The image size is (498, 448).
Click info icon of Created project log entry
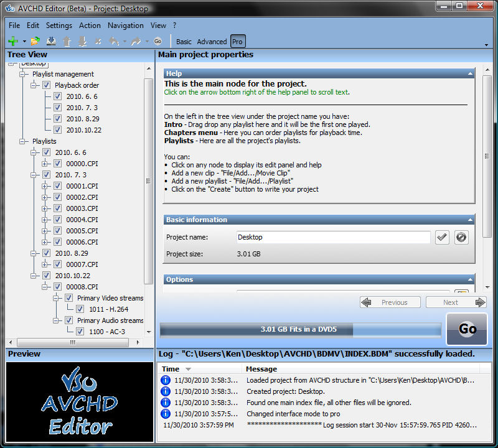[x=166, y=391]
